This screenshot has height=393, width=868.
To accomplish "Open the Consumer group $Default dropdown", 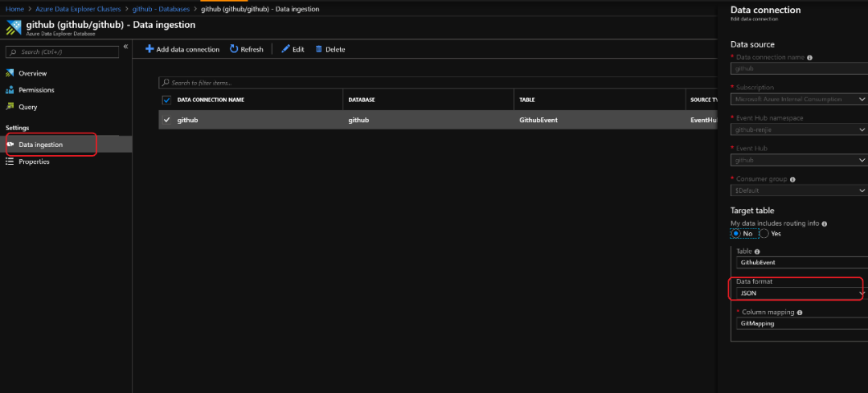I will point(799,190).
